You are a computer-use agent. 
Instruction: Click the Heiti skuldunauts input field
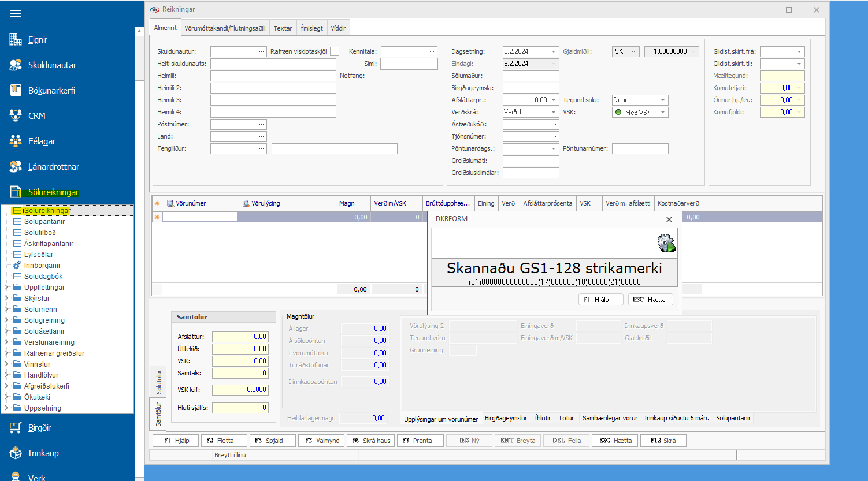pyautogui.click(x=273, y=64)
